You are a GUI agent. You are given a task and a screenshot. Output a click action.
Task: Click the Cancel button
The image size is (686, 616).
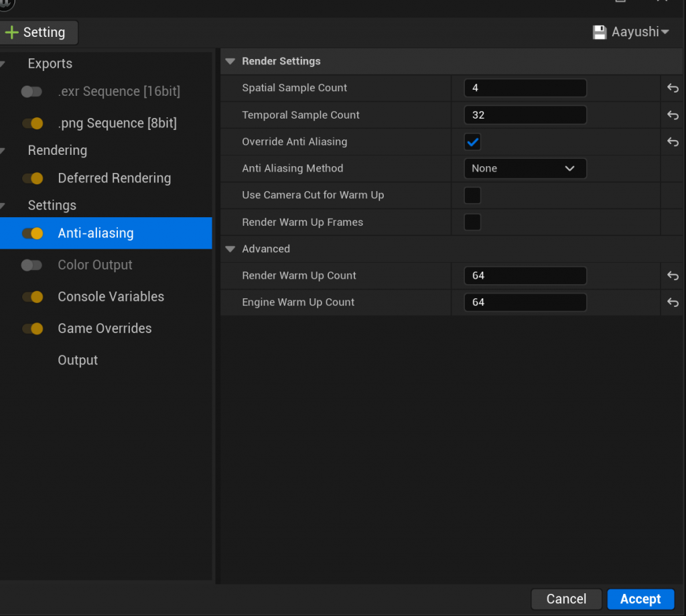click(566, 599)
